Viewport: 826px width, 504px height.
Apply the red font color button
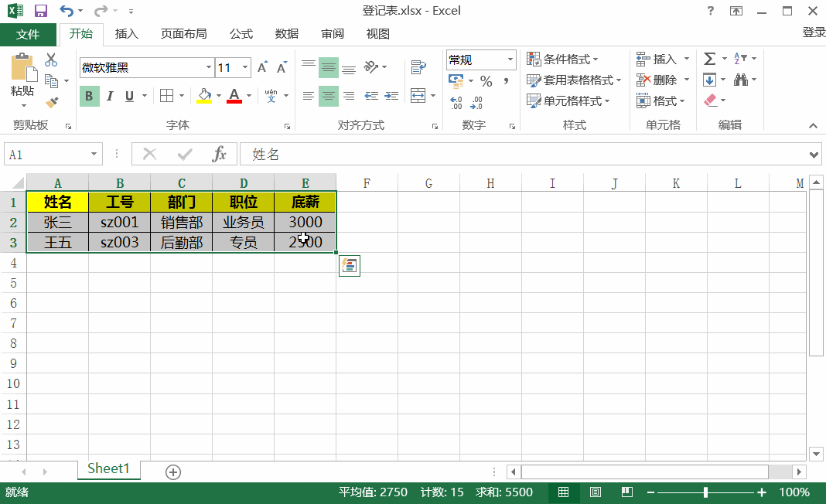234,96
